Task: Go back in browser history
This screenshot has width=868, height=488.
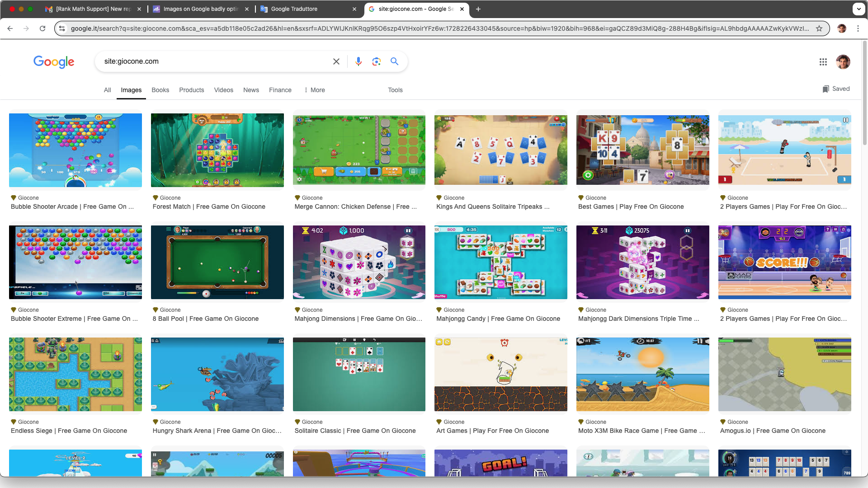Action: [10, 28]
